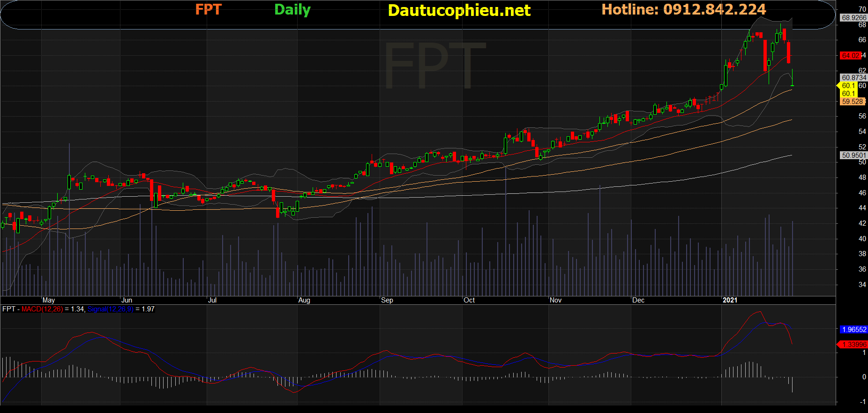
Task: Click the Nov axis label
Action: point(556,300)
